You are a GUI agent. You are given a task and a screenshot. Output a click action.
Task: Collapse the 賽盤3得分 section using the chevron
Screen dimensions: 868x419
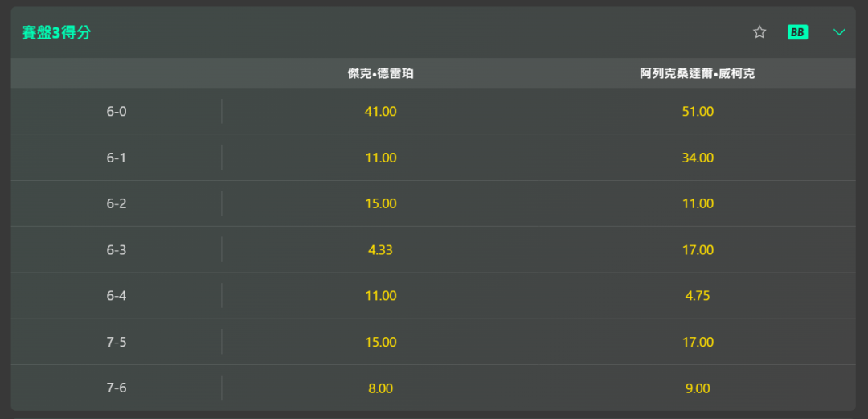pyautogui.click(x=839, y=32)
